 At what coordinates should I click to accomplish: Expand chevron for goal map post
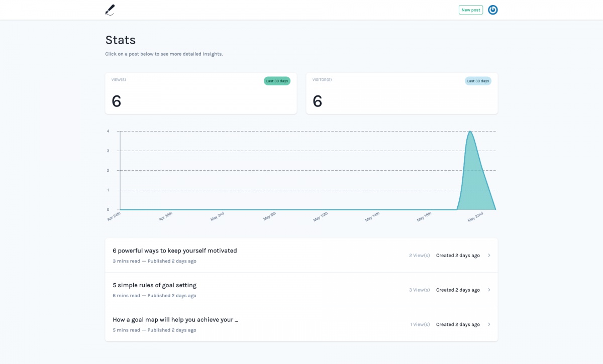pyautogui.click(x=489, y=324)
